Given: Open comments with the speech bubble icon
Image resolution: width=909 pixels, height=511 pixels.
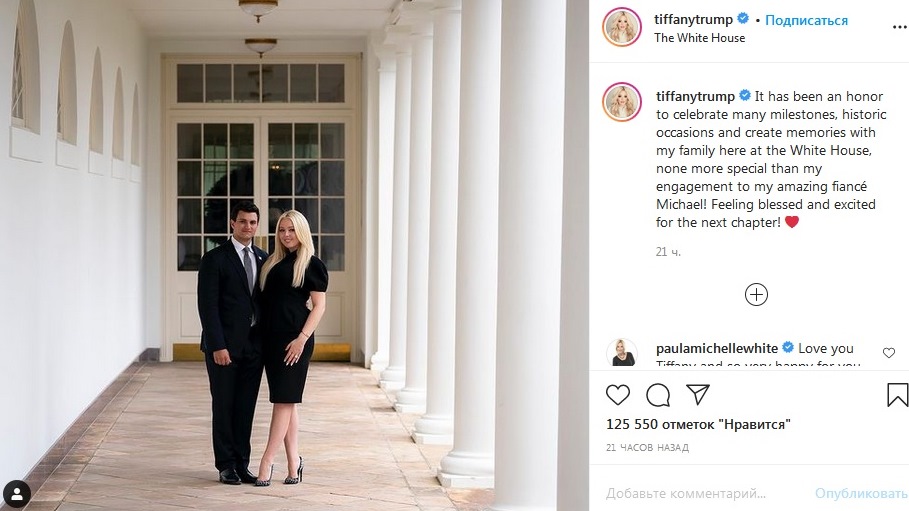Looking at the screenshot, I should [x=658, y=395].
